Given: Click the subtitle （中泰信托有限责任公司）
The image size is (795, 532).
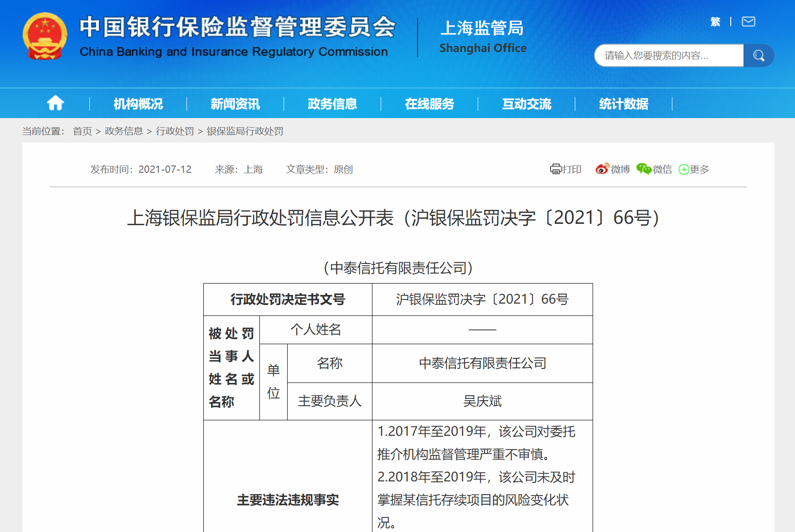Looking at the screenshot, I should (x=398, y=268).
